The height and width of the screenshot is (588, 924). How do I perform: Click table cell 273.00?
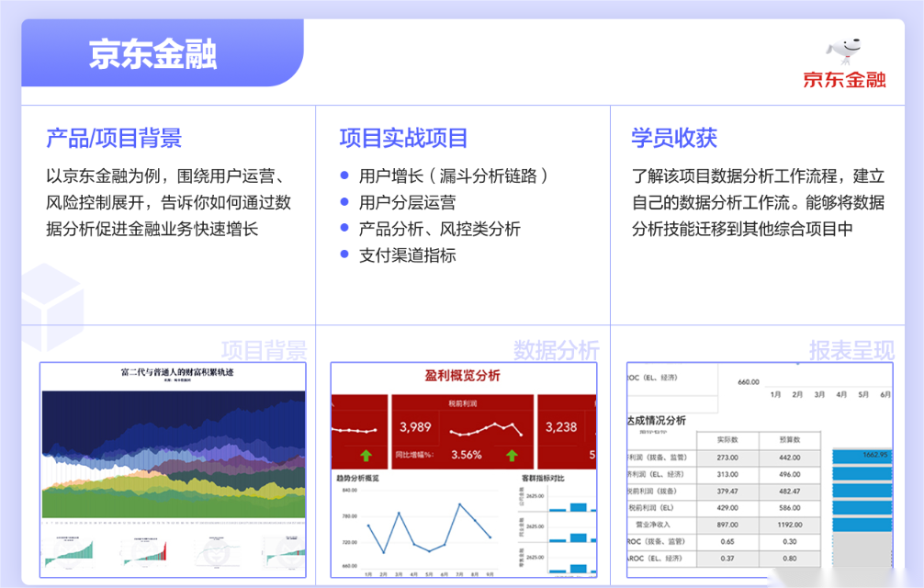(x=727, y=458)
